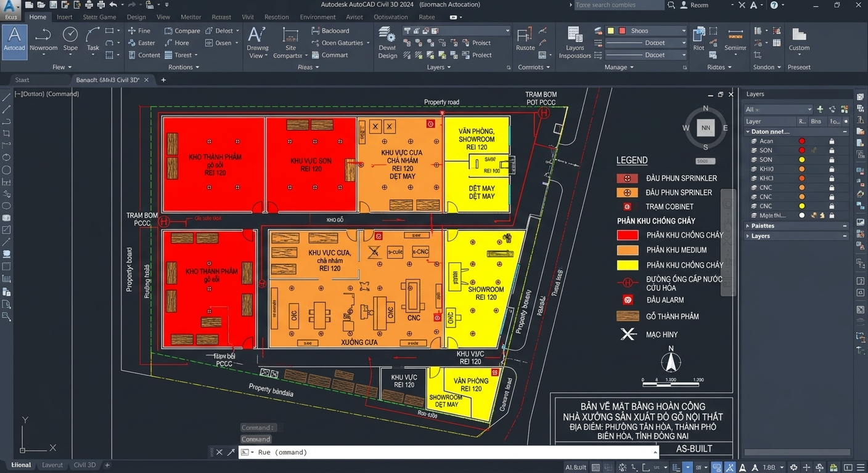Open the Content tool
868x473 pixels.
click(144, 55)
